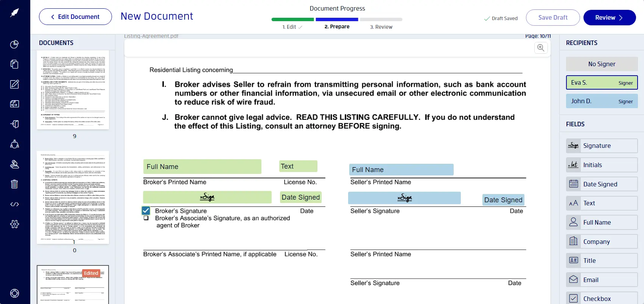
Task: Select green Text field for License No.
Action: click(298, 166)
